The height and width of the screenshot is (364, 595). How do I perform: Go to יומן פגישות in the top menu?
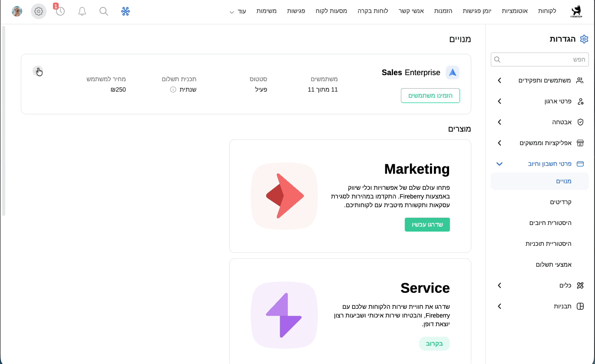[x=477, y=11]
